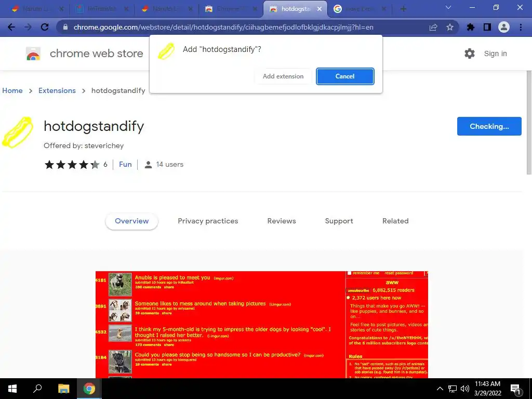Click the users person icon
The height and width of the screenshot is (399, 532).
[x=148, y=165]
